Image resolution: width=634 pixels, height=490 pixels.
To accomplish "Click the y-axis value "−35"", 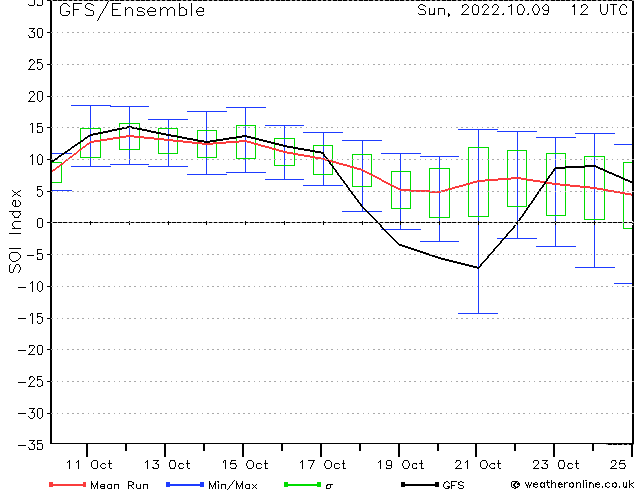I will click(x=30, y=445).
